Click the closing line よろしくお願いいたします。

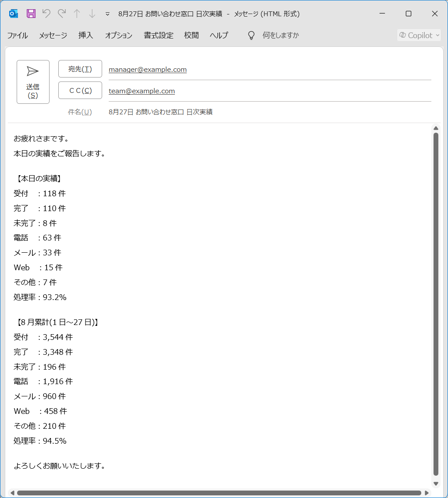60,466
